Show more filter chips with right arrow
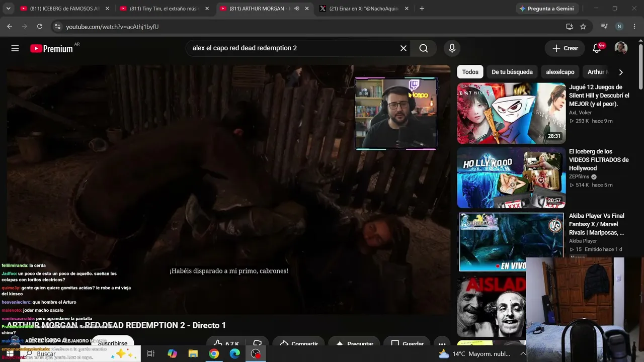This screenshot has height=362, width=644. 621,72
